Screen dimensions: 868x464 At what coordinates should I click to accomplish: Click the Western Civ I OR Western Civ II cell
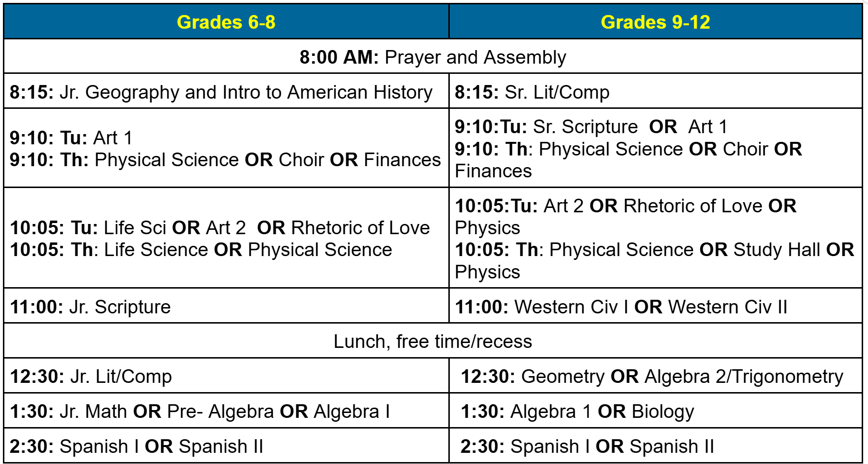[x=655, y=306]
